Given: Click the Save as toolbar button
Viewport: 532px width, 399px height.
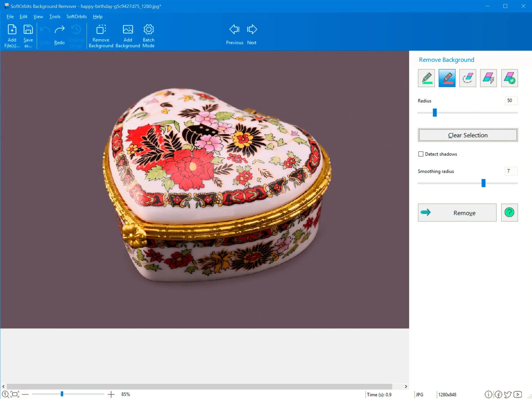Looking at the screenshot, I should click(x=28, y=36).
